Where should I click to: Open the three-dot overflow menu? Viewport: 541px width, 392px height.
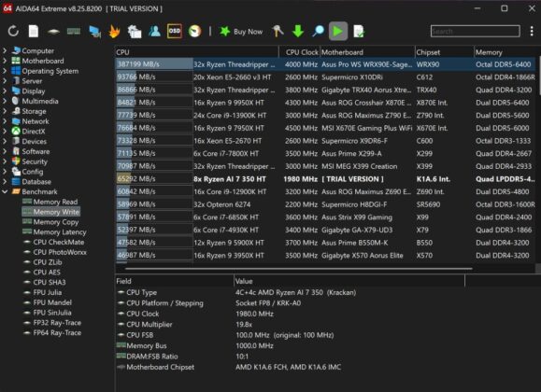[532, 32]
